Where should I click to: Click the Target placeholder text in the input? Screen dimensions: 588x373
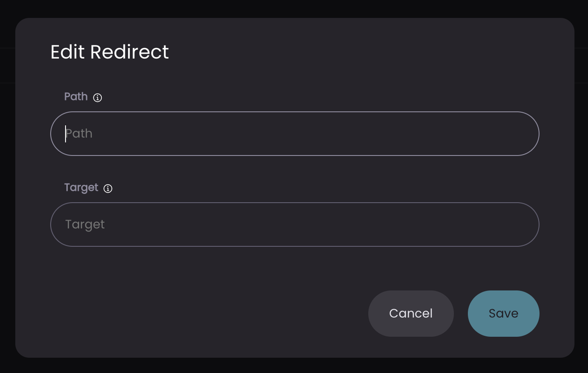click(85, 224)
